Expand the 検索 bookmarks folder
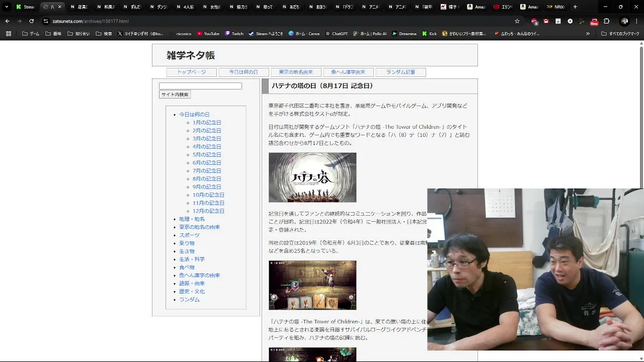Image resolution: width=644 pixels, height=362 pixels. tap(104, 34)
